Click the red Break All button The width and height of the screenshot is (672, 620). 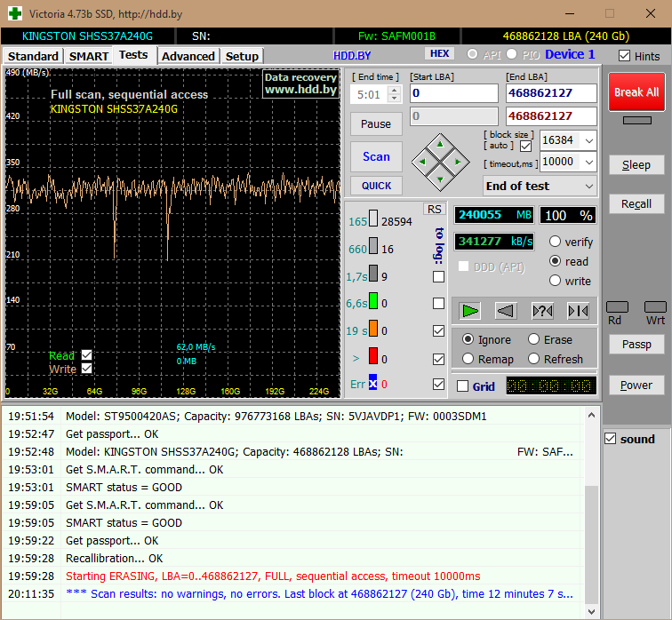tap(636, 92)
